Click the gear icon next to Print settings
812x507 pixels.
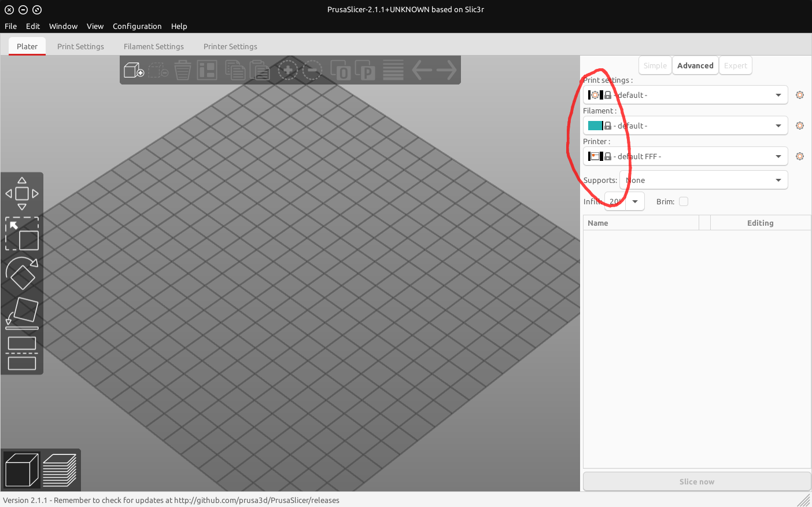(800, 95)
